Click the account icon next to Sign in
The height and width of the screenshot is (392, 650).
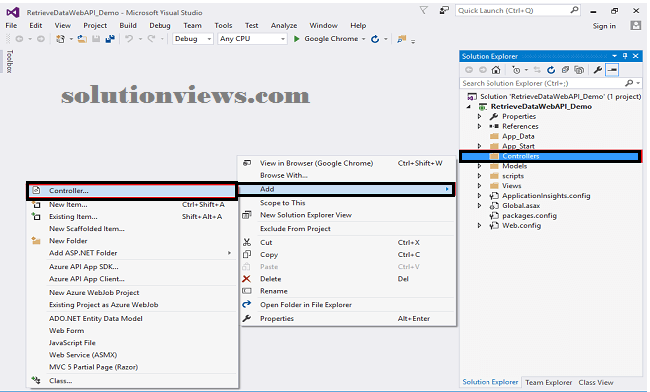click(635, 26)
